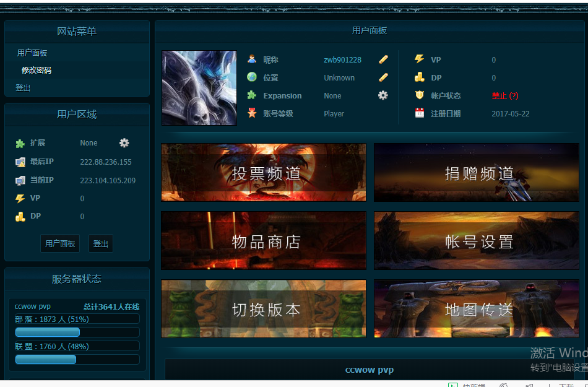Edit the Unknown location with pencil icon
This screenshot has width=588, height=387.
(383, 77)
